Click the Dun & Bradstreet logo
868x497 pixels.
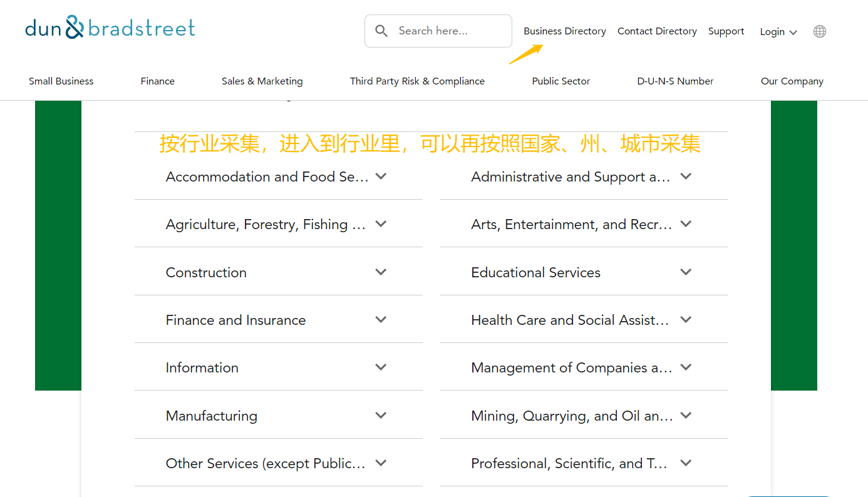point(110,28)
